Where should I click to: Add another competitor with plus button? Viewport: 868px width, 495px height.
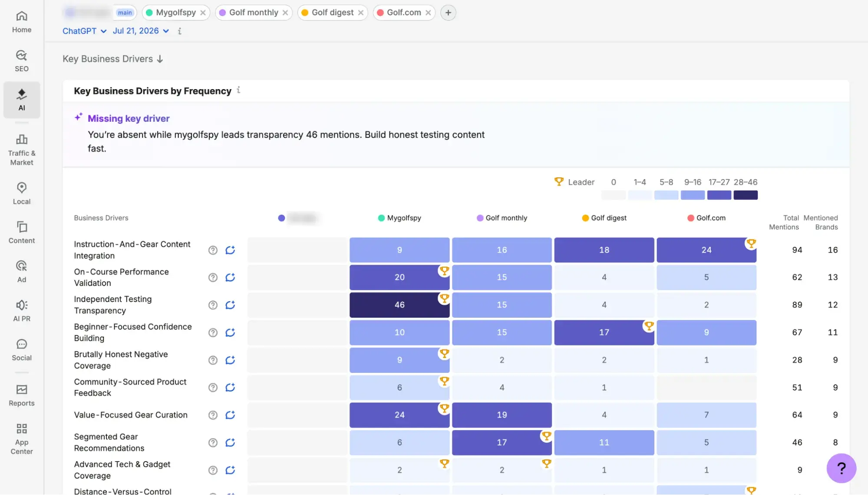click(448, 13)
